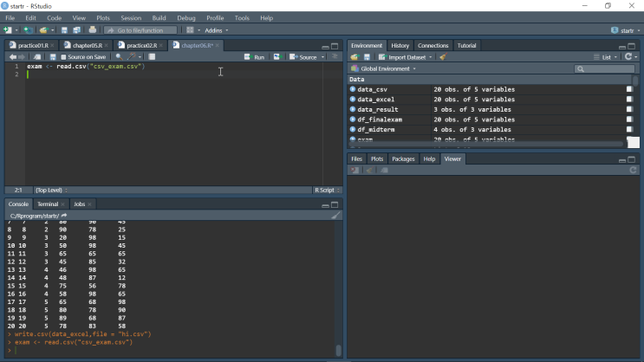Save chapter06.R with the editor save icon

pos(53,57)
